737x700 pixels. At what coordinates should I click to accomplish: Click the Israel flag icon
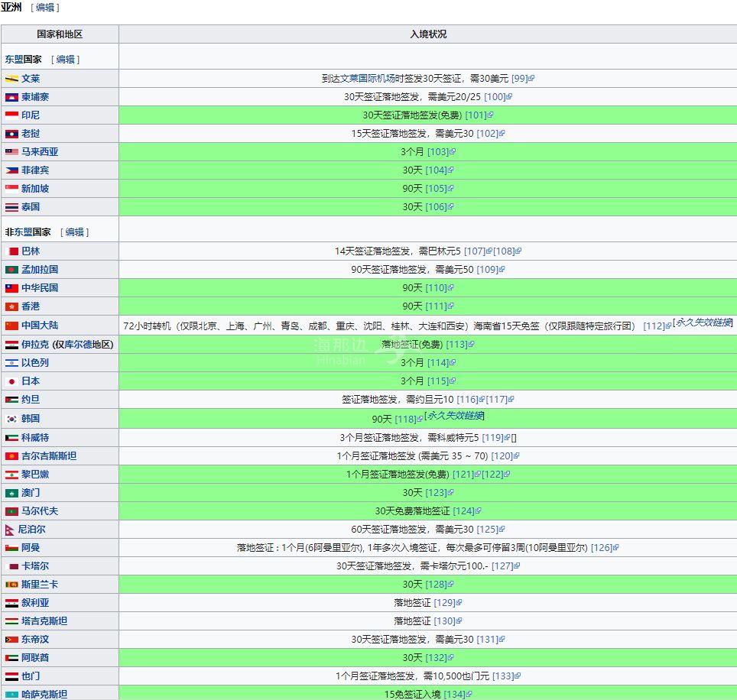(x=11, y=363)
